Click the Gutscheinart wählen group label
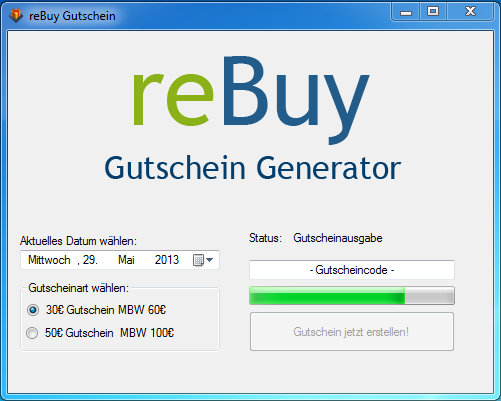Image resolution: width=501 pixels, height=401 pixels. click(78, 288)
